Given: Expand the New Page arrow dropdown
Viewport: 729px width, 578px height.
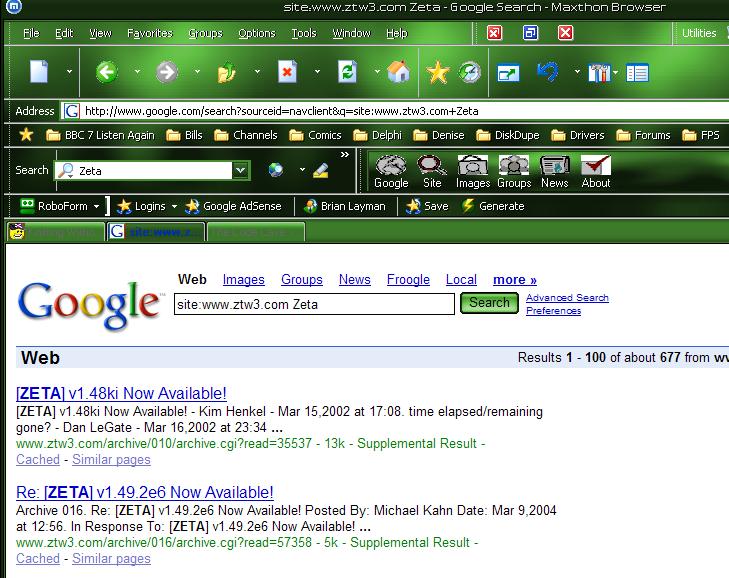Looking at the screenshot, I should coord(69,72).
